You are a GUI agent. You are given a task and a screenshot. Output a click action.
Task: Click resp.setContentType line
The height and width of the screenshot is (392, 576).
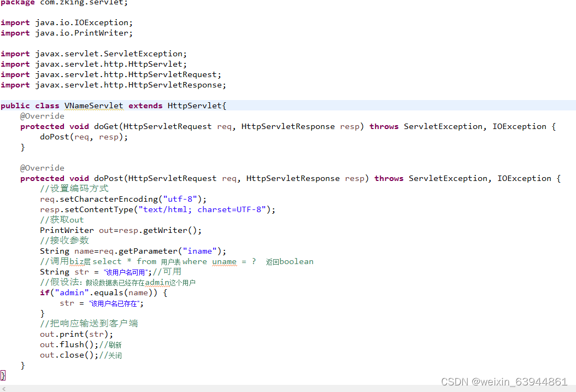(157, 209)
